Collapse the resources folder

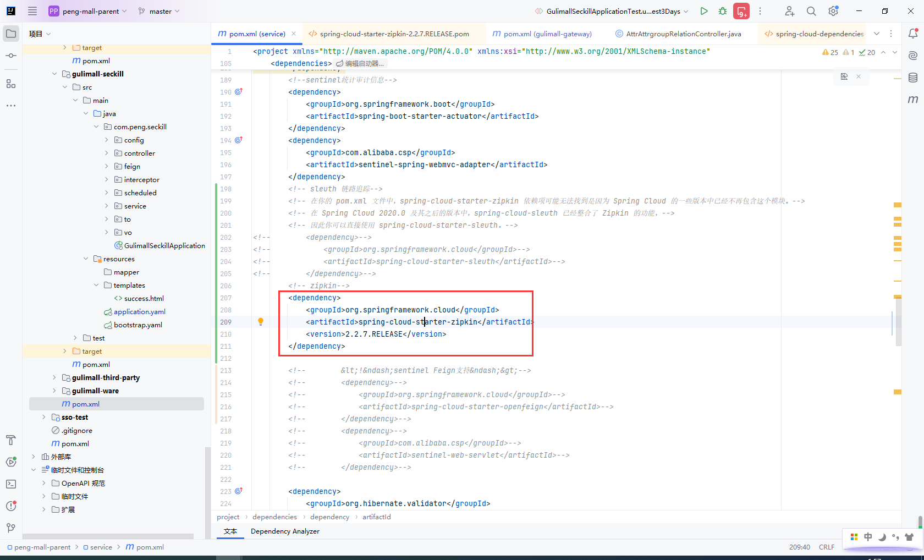(x=86, y=259)
